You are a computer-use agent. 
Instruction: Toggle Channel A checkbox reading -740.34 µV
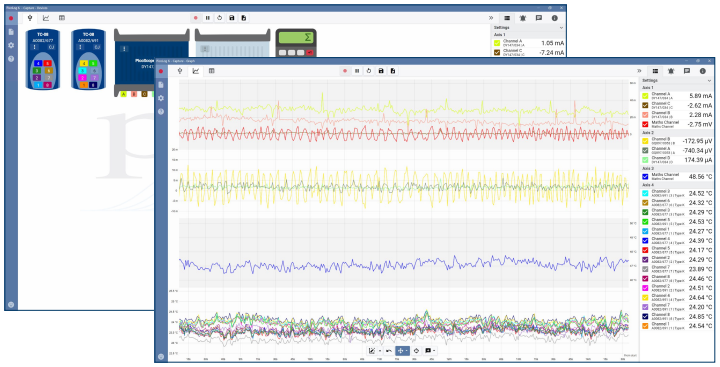[645, 151]
